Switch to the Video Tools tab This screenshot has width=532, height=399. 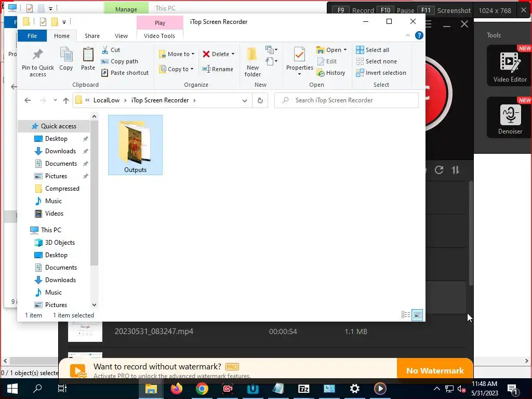159,36
